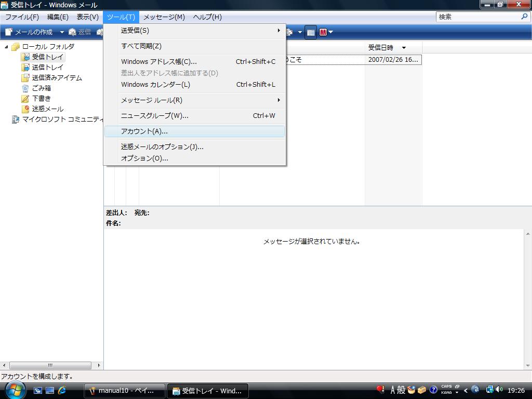Click the red M McAfee toolbar icon
This screenshot has height=399, width=532.
[x=323, y=32]
